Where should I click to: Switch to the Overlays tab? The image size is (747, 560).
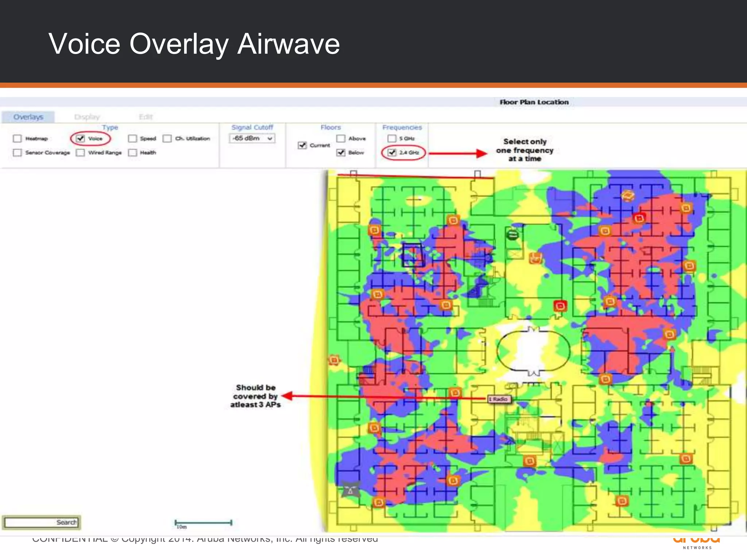click(x=28, y=117)
